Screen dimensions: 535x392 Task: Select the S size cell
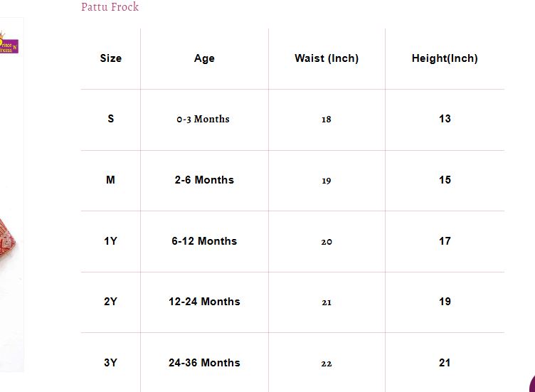tap(110, 119)
